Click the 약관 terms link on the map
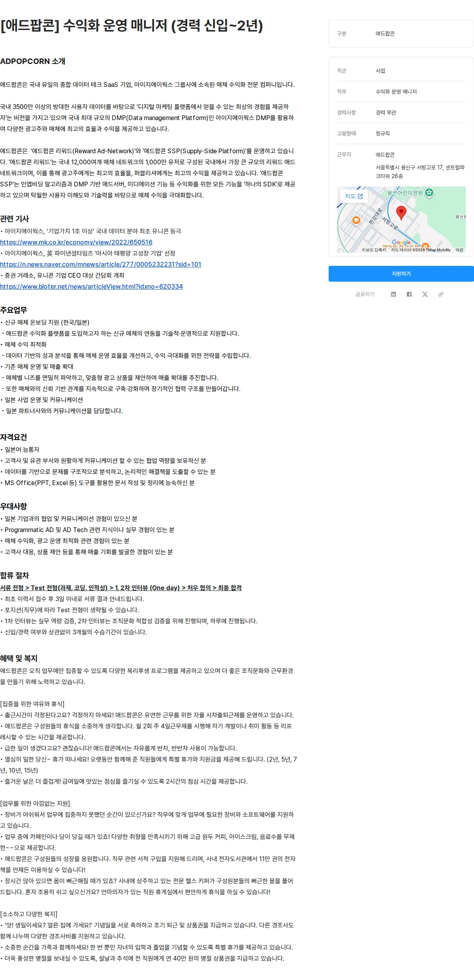Image resolution: width=474 pixels, height=980 pixels. click(x=459, y=250)
